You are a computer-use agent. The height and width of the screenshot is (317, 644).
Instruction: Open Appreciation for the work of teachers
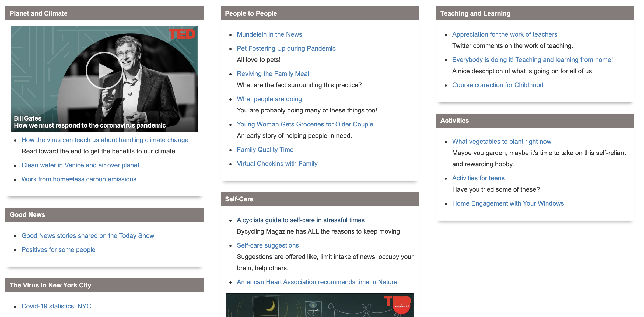click(x=505, y=34)
